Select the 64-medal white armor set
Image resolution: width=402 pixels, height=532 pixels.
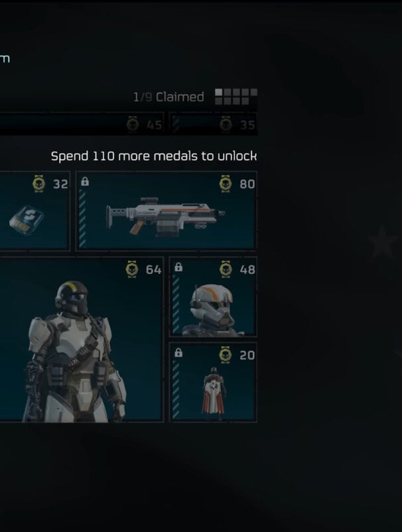[x=82, y=339]
